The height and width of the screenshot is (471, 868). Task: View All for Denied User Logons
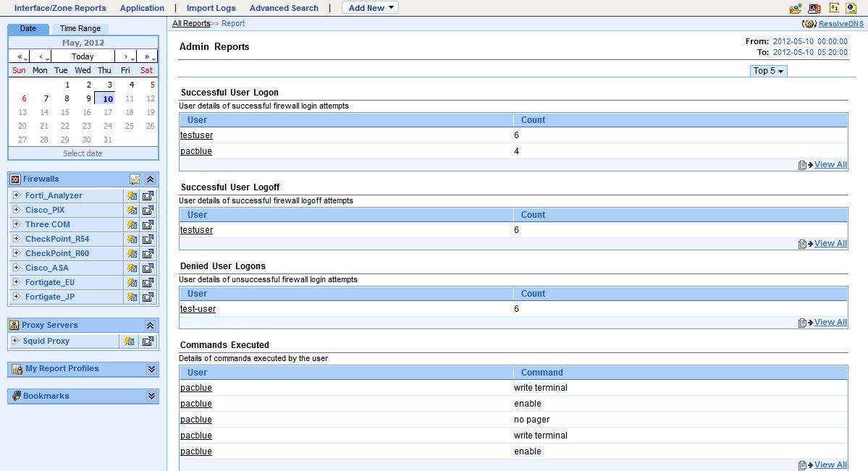(x=830, y=322)
